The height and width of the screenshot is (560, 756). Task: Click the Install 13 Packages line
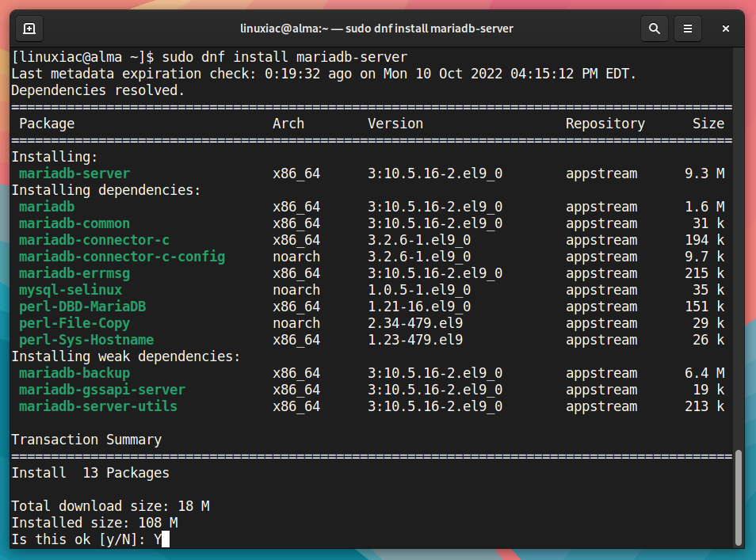[90, 473]
